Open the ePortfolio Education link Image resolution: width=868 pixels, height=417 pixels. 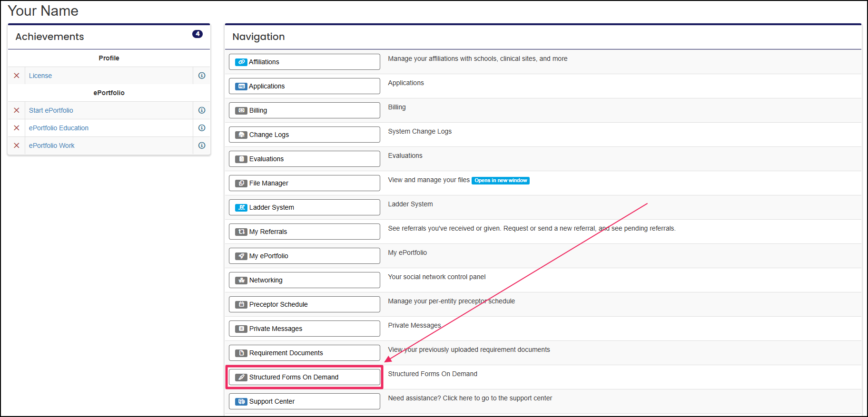pos(59,128)
